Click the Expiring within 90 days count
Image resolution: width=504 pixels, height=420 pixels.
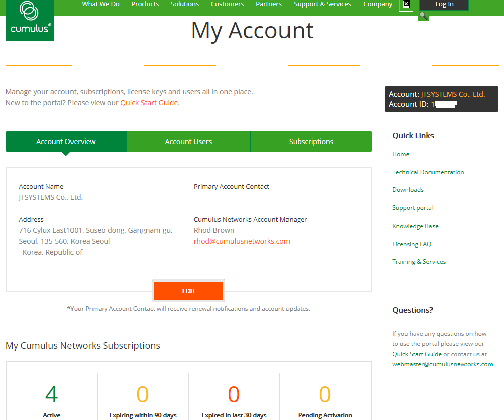coord(142,395)
